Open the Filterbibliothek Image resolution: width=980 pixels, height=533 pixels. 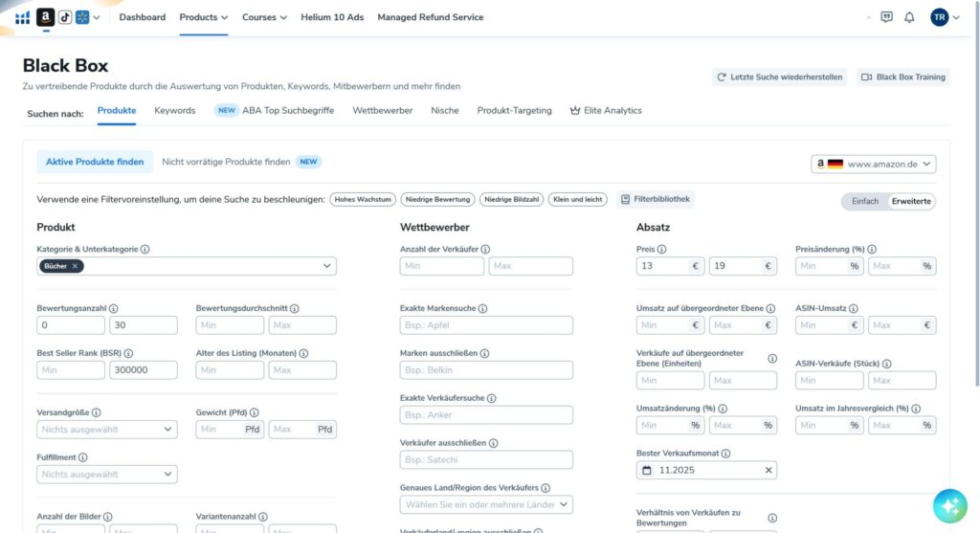pyautogui.click(x=655, y=199)
